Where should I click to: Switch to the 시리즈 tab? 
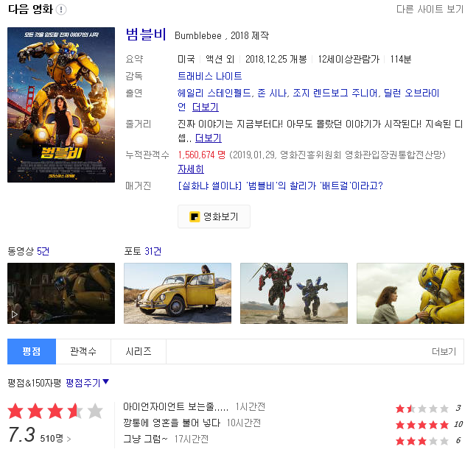coord(139,351)
